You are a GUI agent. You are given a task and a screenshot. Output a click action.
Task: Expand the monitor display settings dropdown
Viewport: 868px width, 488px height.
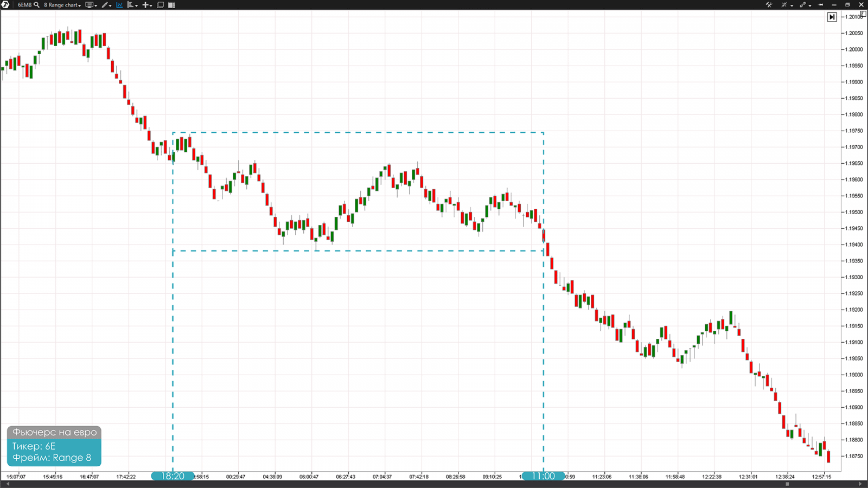(x=91, y=5)
